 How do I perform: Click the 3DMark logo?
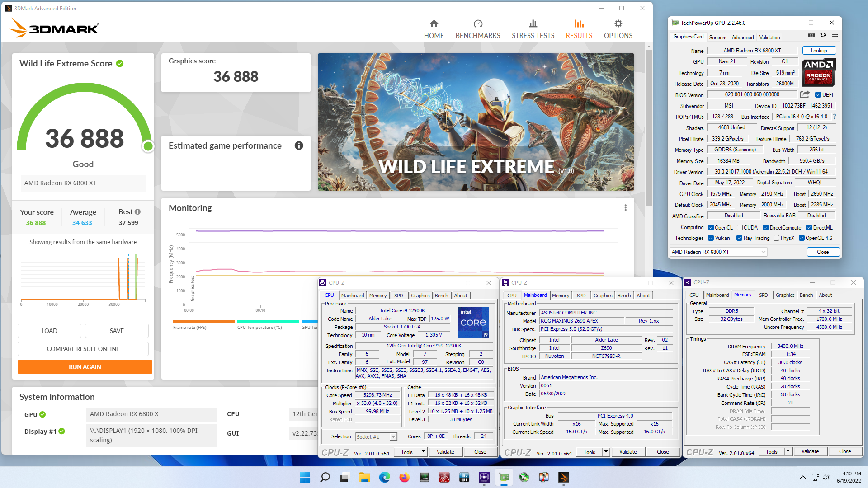click(x=54, y=28)
